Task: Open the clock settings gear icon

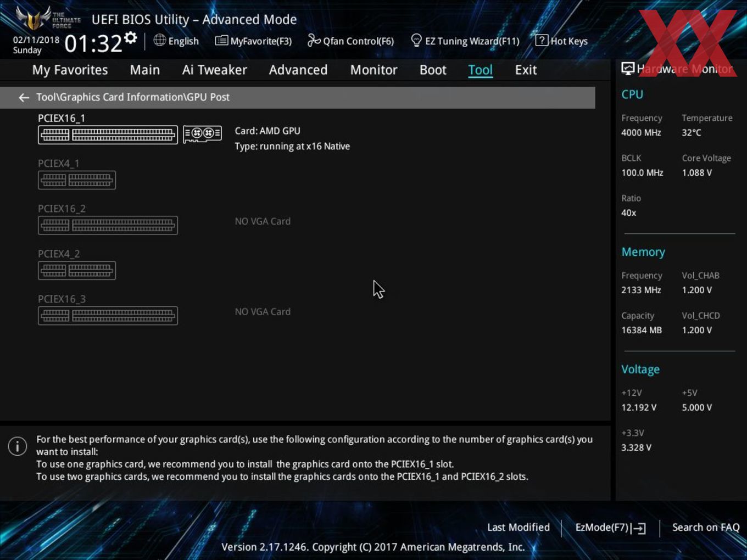Action: pos(131,38)
